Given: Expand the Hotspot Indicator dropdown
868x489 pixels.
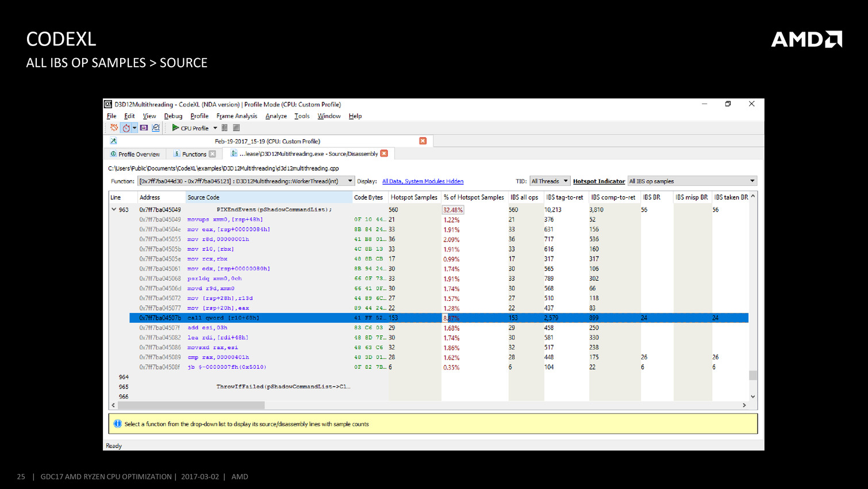Looking at the screenshot, I should 751,181.
